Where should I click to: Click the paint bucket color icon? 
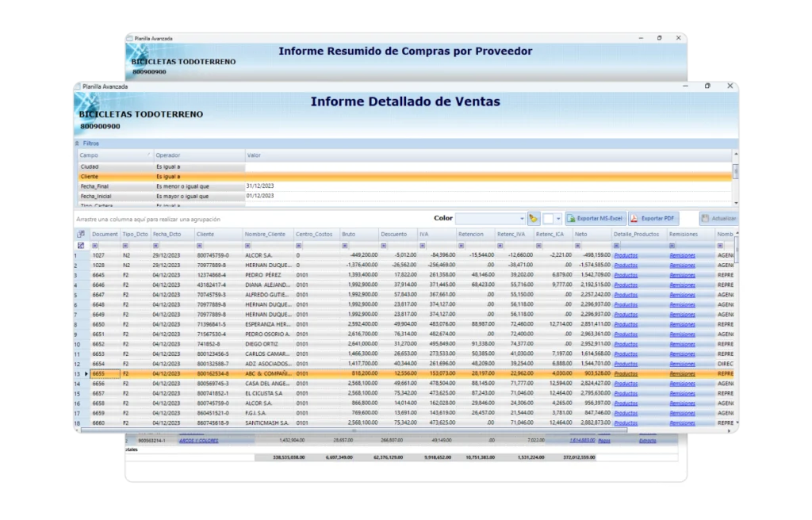click(x=534, y=219)
